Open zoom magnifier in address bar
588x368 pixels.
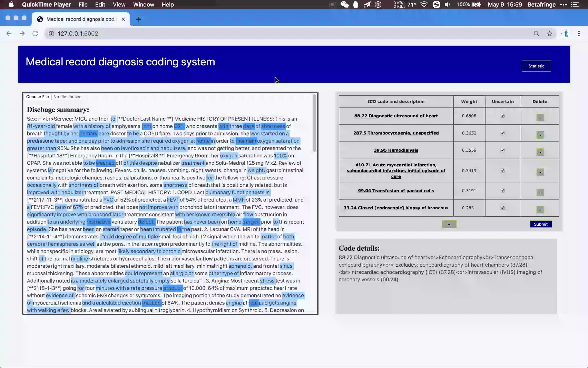[537, 34]
